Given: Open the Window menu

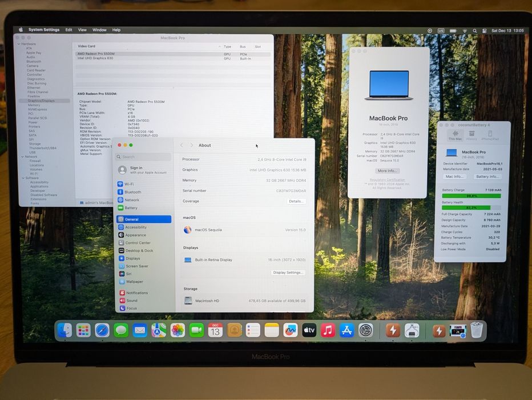Looking at the screenshot, I should [99, 30].
